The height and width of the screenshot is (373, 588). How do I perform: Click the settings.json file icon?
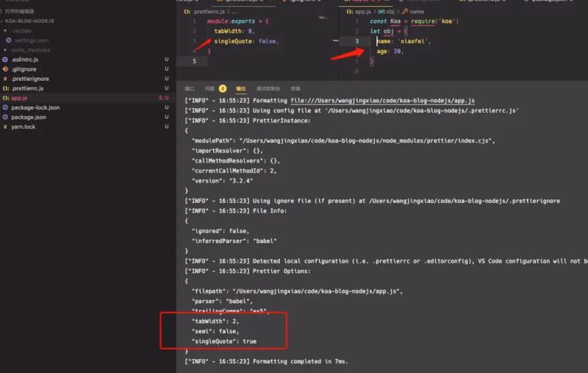tap(9, 40)
